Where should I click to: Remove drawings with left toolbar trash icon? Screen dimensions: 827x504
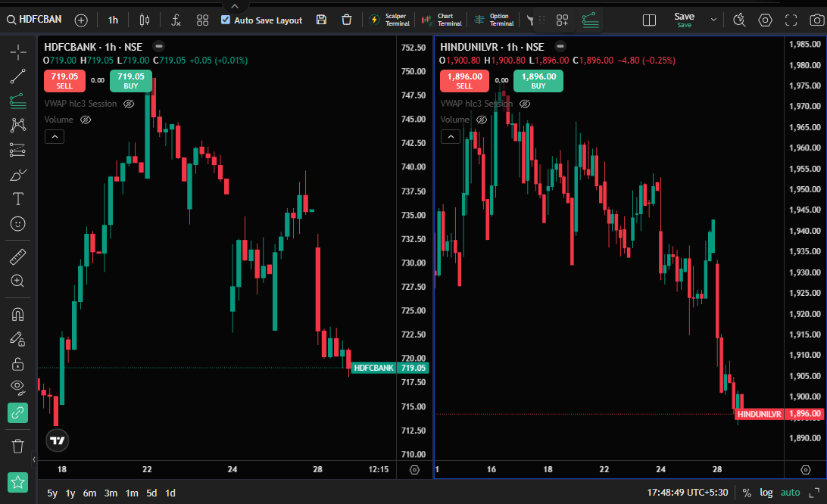(x=18, y=446)
